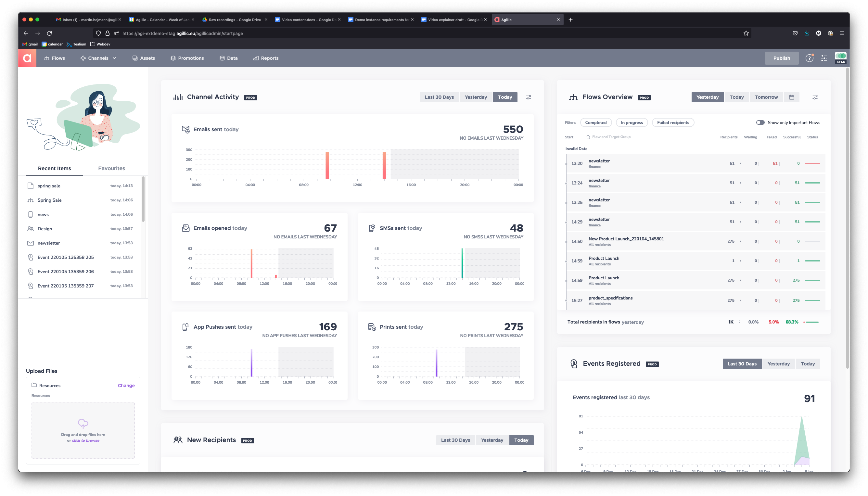This screenshot has width=868, height=496.
Task: Expand chevron for Total recipients row
Action: coord(740,322)
